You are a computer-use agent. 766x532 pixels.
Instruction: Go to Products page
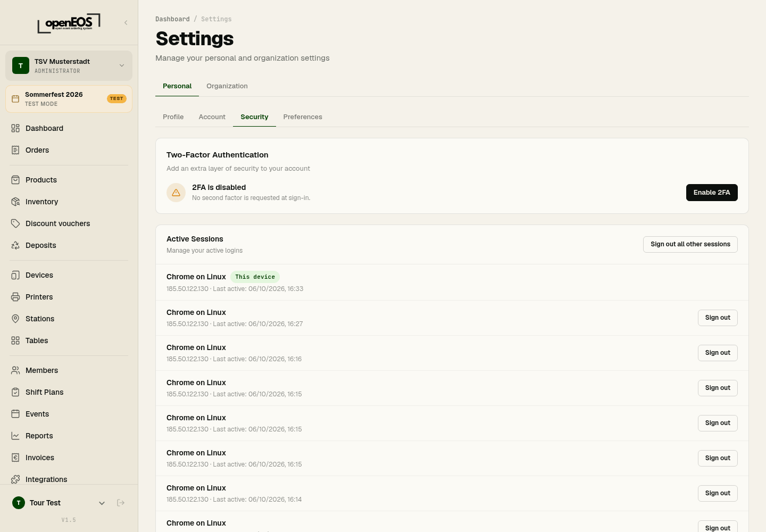[x=69, y=180]
